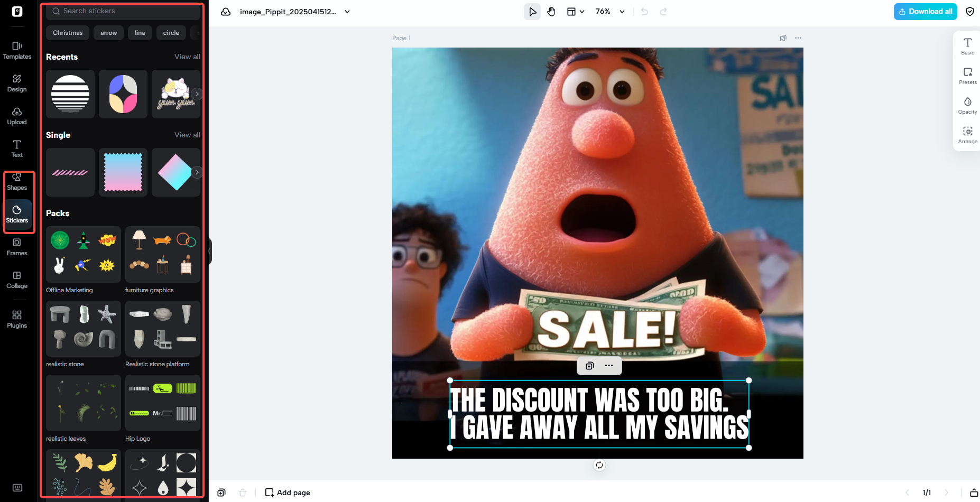Insert the yum yum cat sticker
980x502 pixels.
(x=176, y=94)
